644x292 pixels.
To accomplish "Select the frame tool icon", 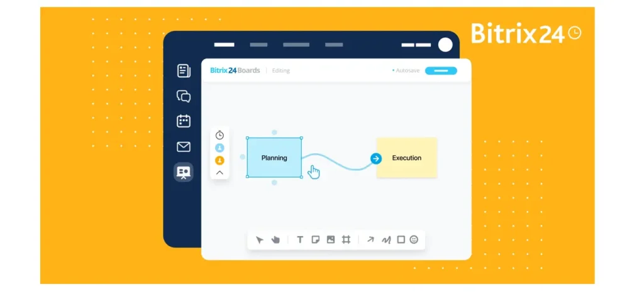I will click(x=346, y=239).
